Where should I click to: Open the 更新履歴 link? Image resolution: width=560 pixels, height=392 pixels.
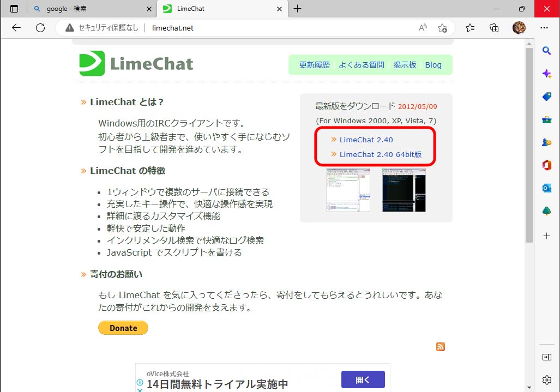[x=314, y=65]
